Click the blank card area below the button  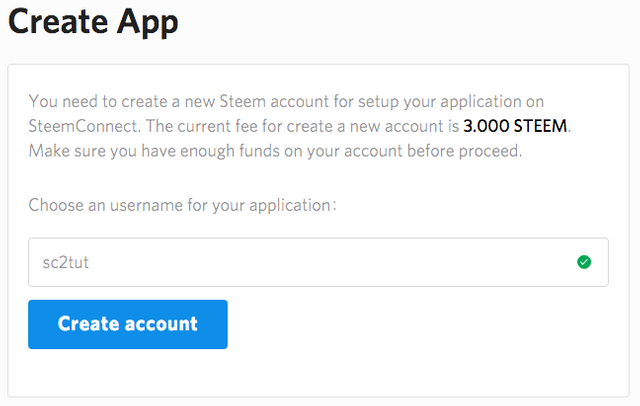point(318,373)
